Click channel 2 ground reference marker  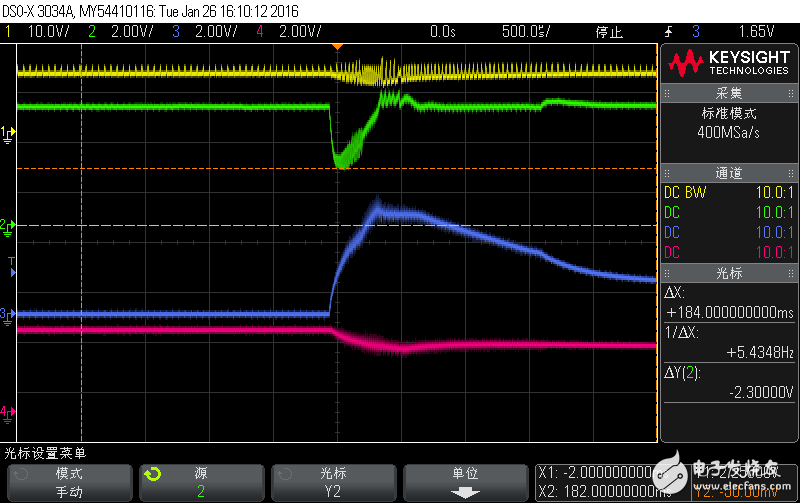(7, 225)
